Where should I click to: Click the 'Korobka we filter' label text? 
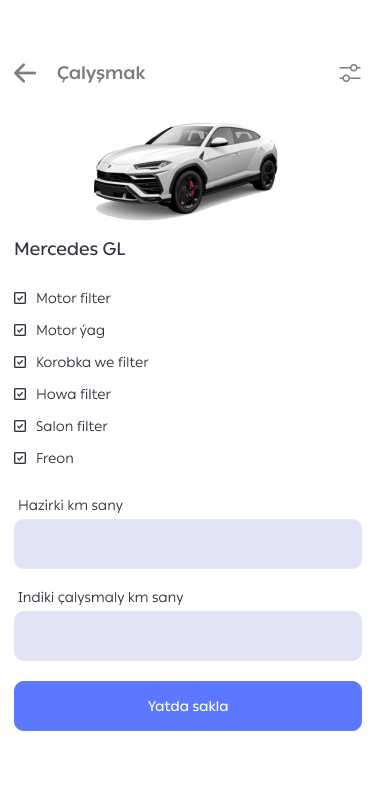tap(92, 362)
